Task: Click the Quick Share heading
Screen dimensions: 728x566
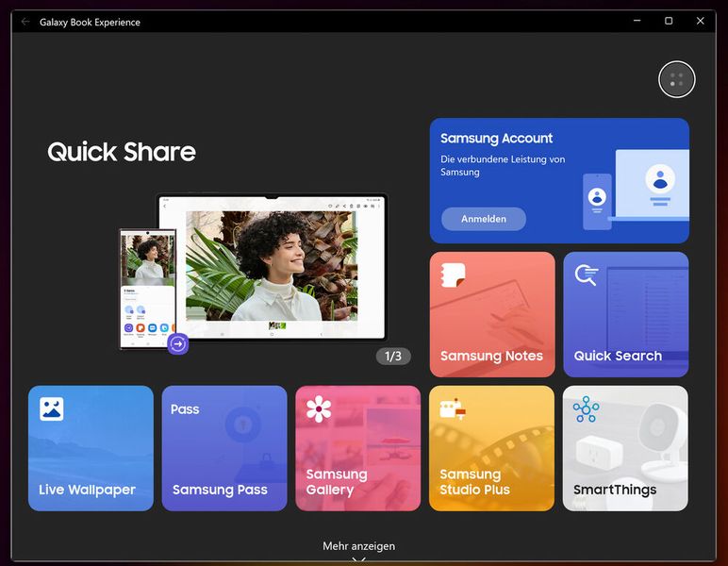Action: point(122,152)
